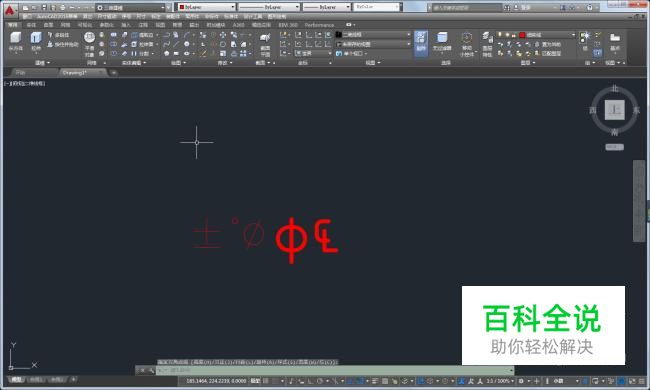Click the workspace switching gear in status bar
This screenshot has width=650, height=390.
tap(521, 381)
